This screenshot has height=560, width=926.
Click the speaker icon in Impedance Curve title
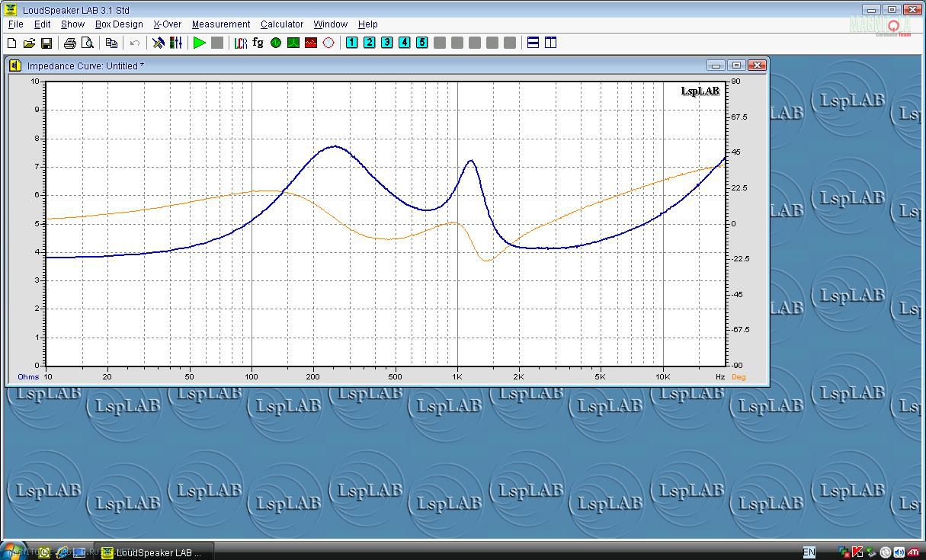coord(15,66)
